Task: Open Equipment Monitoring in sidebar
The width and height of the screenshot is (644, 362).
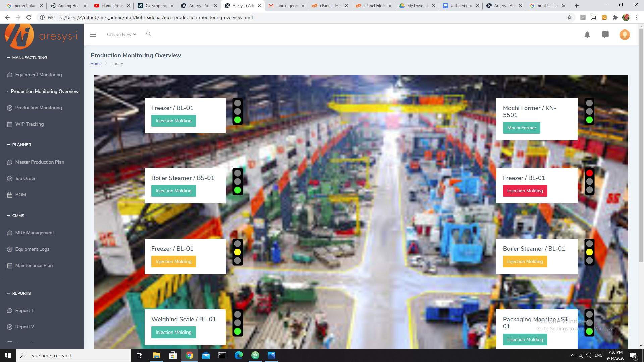Action: (x=38, y=75)
